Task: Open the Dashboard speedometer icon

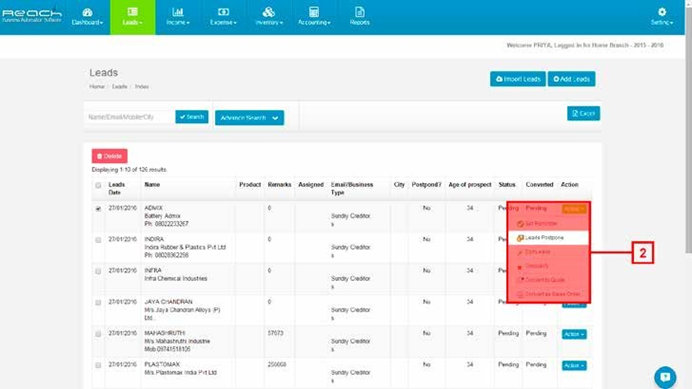Action: 87,12
